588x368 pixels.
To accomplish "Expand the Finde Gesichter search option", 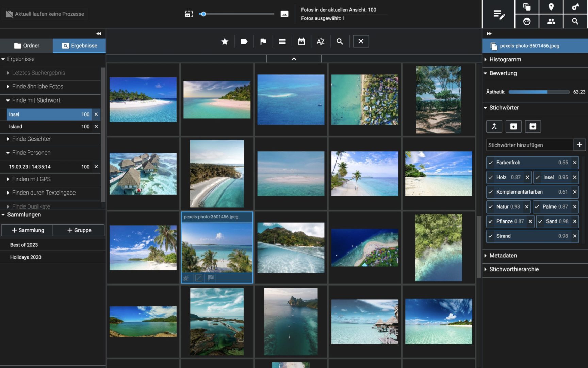I will point(31,139).
